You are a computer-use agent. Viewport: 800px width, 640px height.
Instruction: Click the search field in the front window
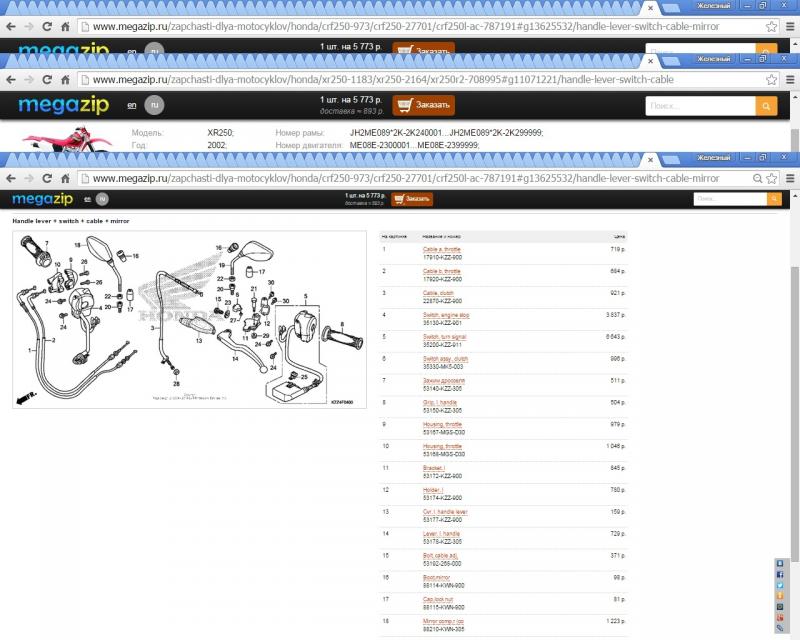pos(730,199)
